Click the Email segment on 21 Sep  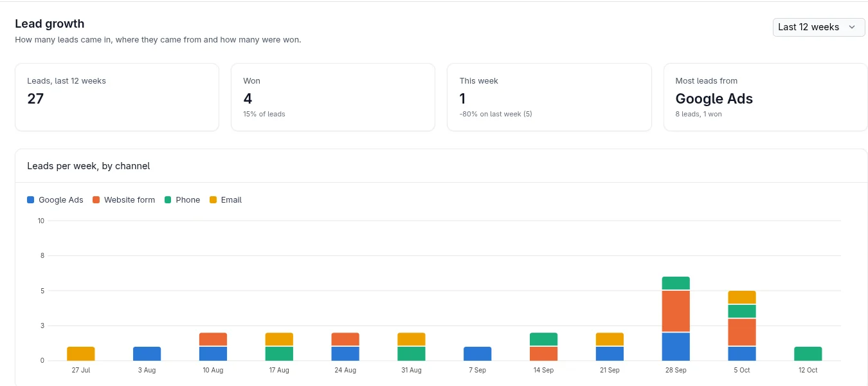point(610,339)
